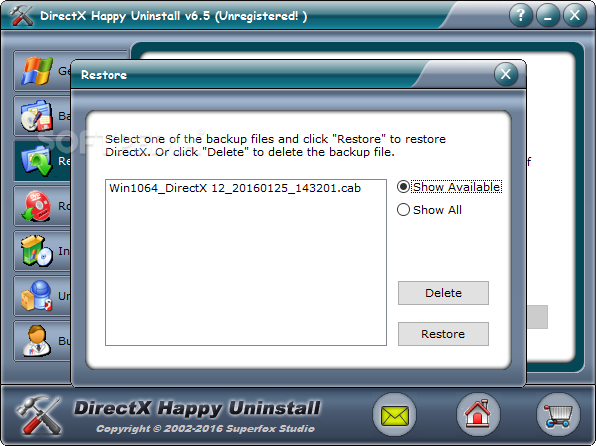
Task: Click hammer and wrench title bar icon
Action: tap(21, 16)
